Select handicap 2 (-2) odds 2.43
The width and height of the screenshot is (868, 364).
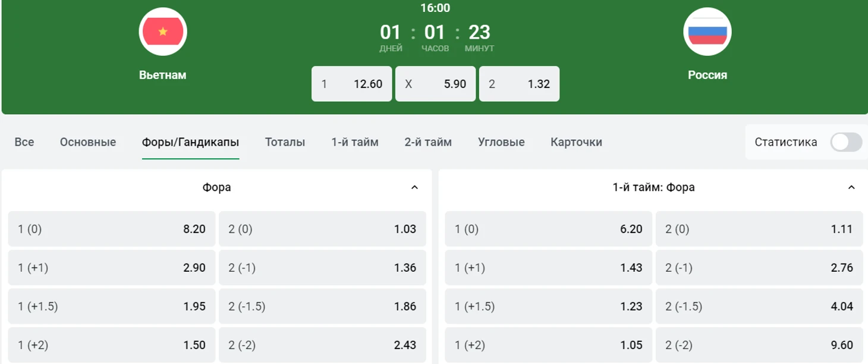[323, 345]
